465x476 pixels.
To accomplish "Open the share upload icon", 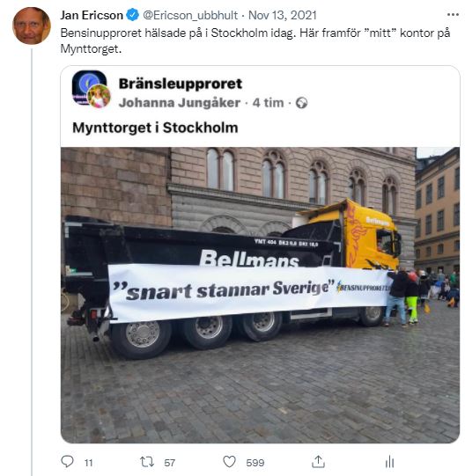I will [x=318, y=462].
